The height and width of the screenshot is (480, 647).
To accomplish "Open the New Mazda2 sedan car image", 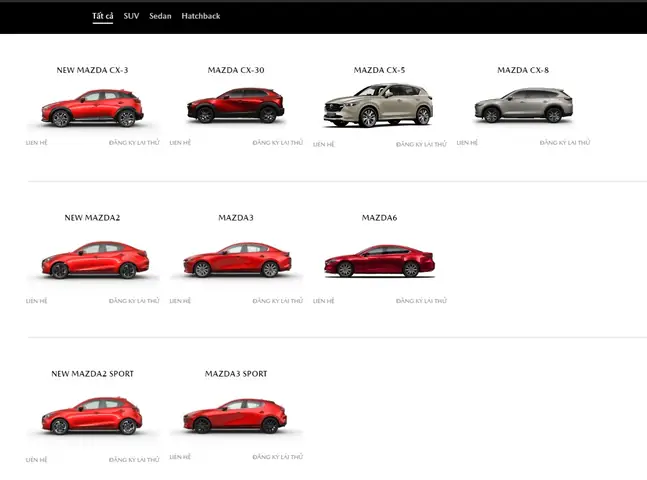I will coord(92,260).
